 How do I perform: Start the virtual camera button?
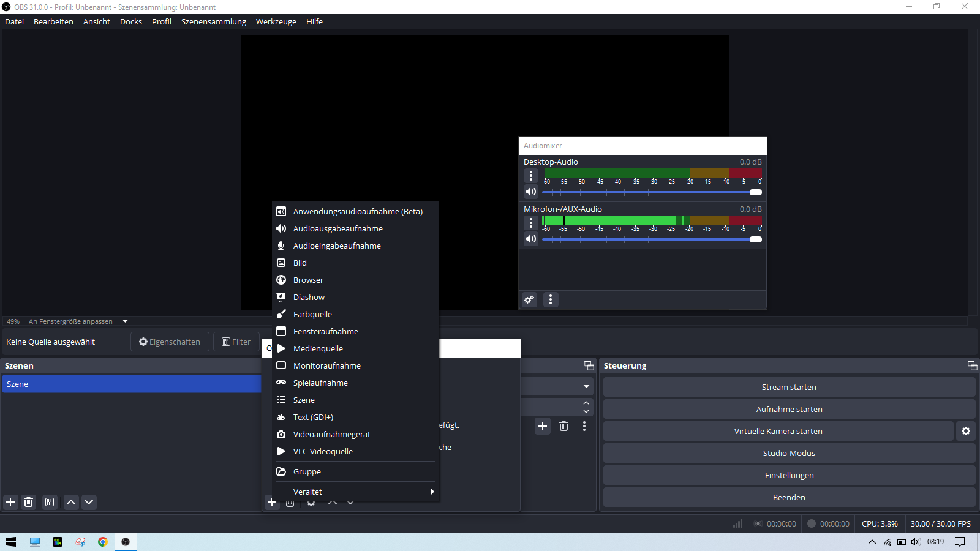point(778,431)
